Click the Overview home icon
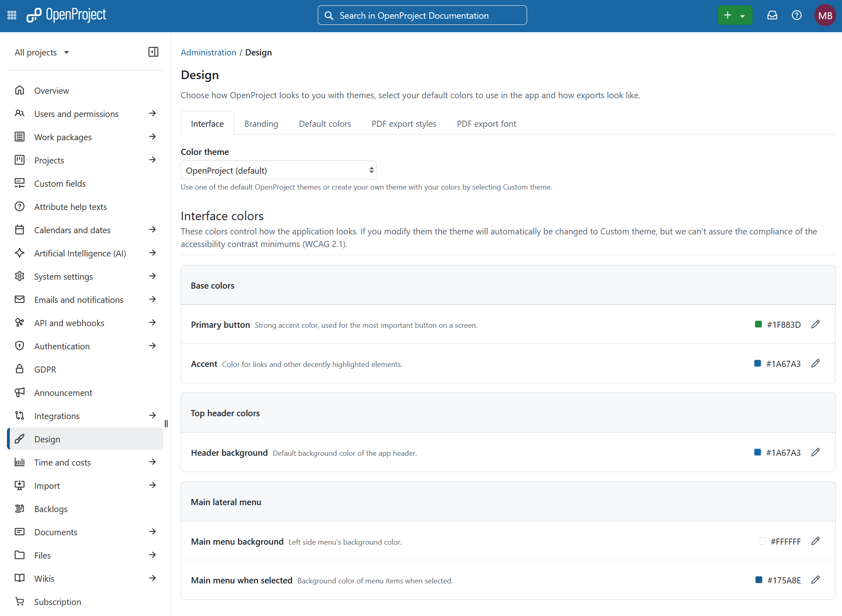Screen dimensions: 842x616 click(20, 90)
